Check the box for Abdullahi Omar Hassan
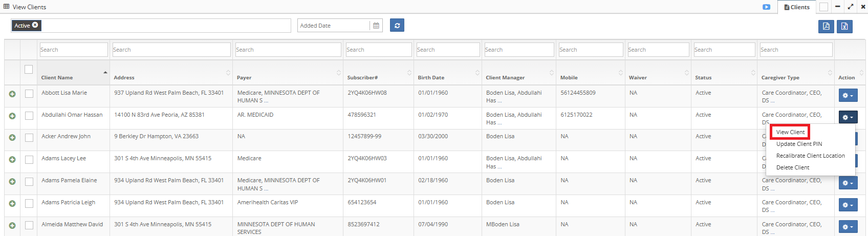This screenshot has height=236, width=868. click(x=29, y=116)
